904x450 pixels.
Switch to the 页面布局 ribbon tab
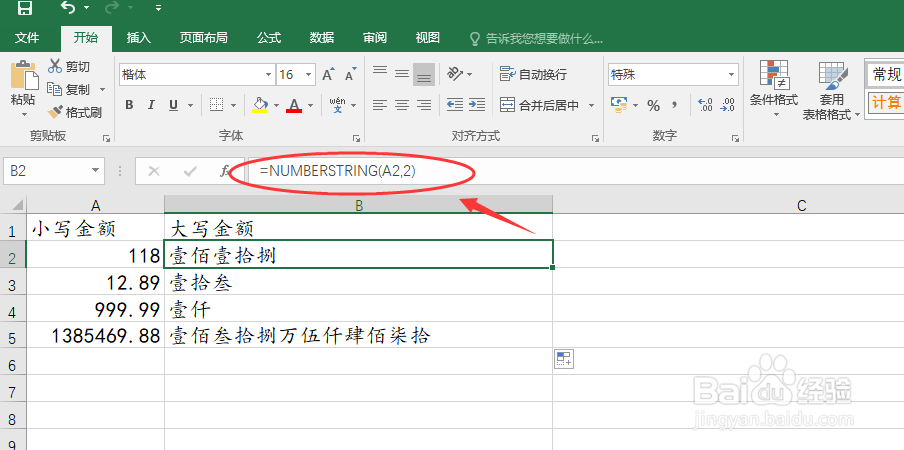pos(203,38)
